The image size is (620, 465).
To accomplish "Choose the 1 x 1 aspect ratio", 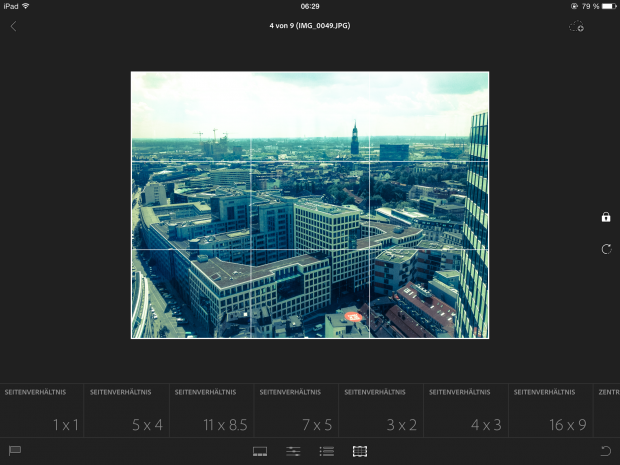I will tap(42, 410).
